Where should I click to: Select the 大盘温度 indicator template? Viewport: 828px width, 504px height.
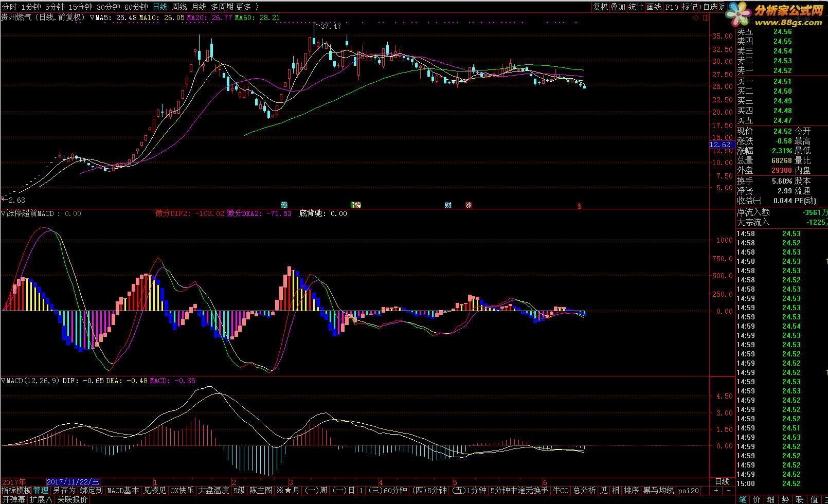(213, 491)
